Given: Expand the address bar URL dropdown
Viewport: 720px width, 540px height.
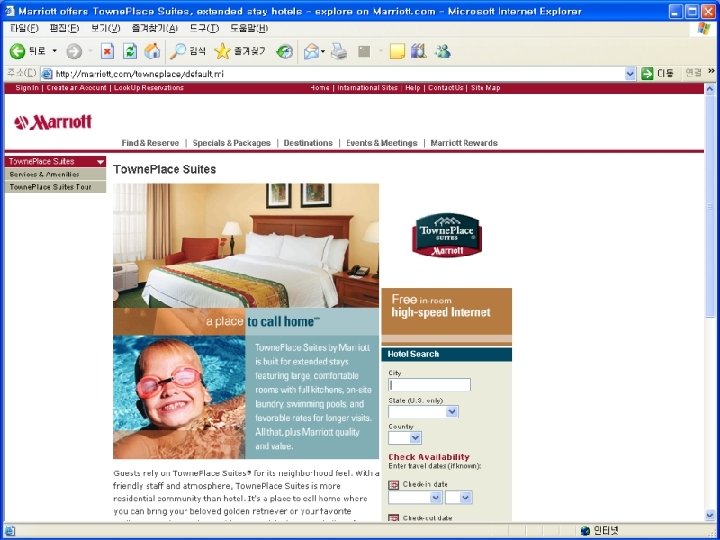Looking at the screenshot, I should click(630, 73).
